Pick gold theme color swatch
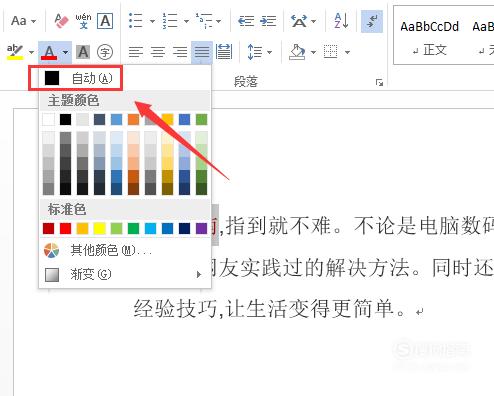The width and height of the screenshot is (494, 396). (167, 119)
